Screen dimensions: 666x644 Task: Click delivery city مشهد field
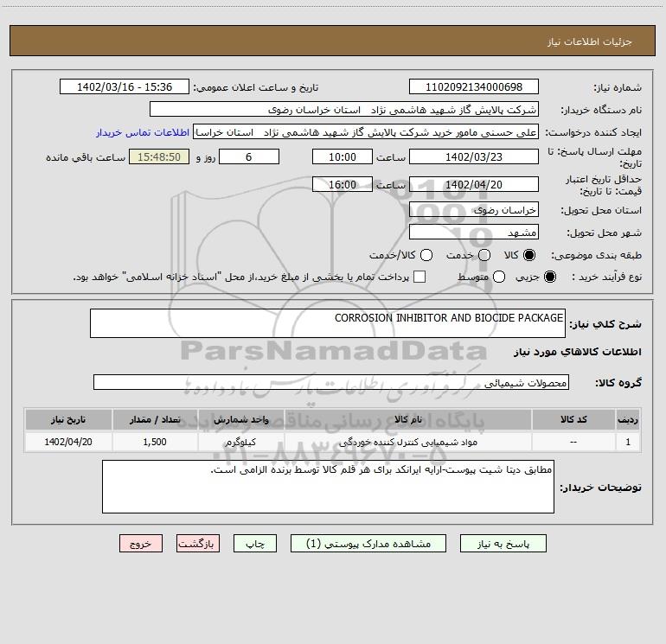[x=474, y=232]
